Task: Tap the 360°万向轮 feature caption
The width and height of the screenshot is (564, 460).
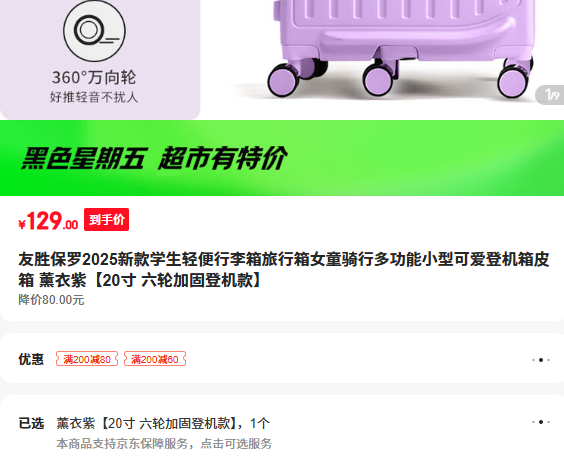Action: [94, 77]
